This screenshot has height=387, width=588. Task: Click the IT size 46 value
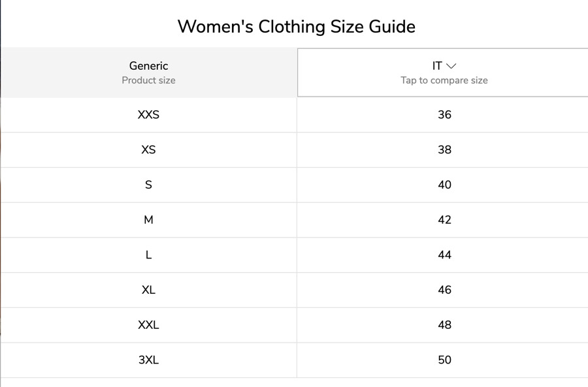[x=444, y=290]
